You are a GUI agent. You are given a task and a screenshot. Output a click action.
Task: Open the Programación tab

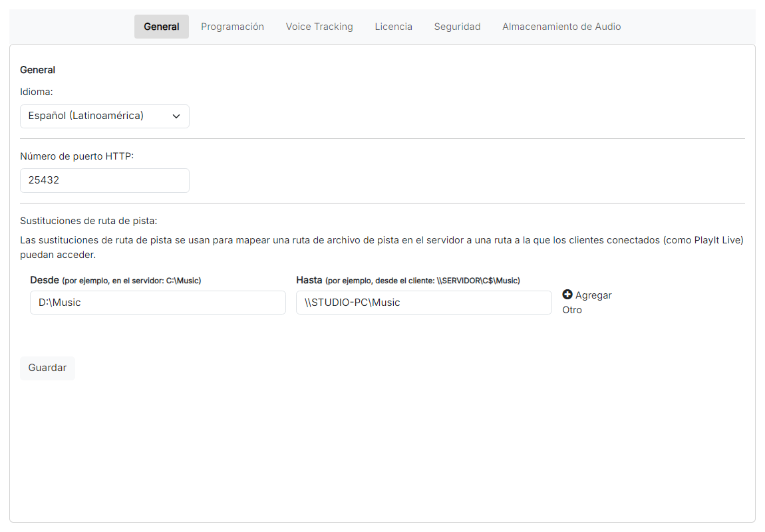tap(232, 27)
